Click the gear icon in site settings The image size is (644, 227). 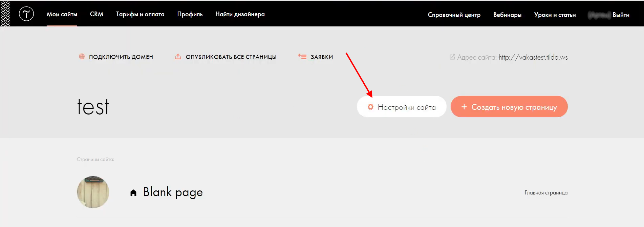(x=370, y=107)
